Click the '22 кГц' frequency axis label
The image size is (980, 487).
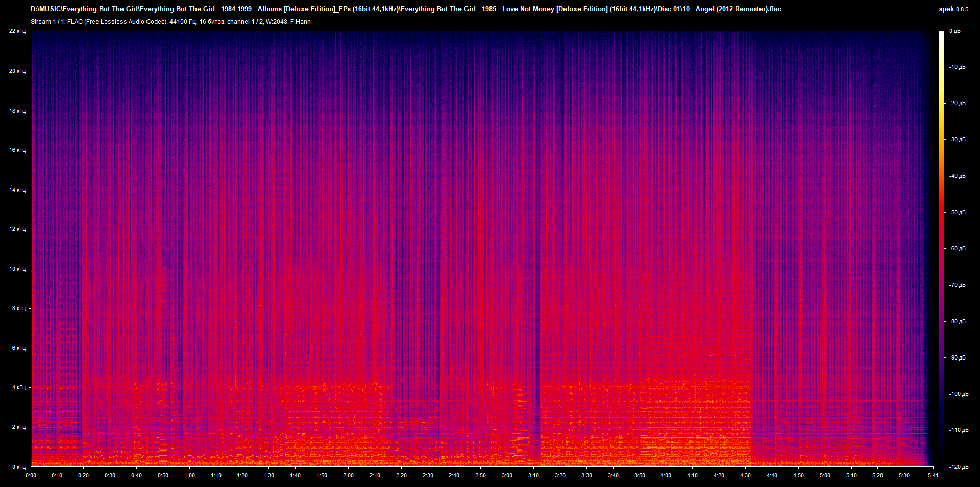[17, 31]
